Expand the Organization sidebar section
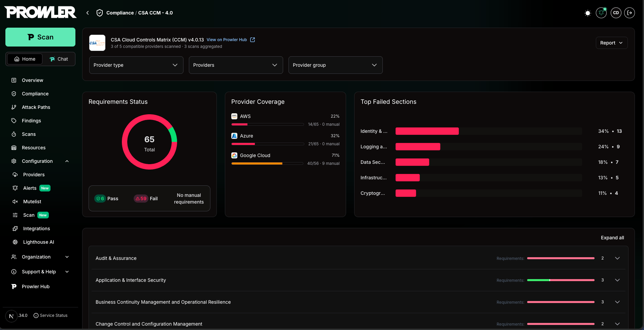Screen dimensions: 644x330 point(40,257)
